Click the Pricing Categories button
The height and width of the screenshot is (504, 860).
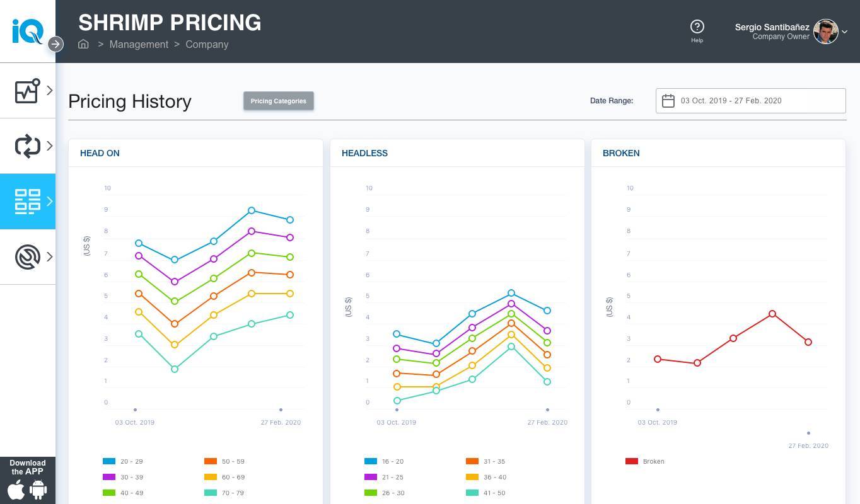pos(278,101)
